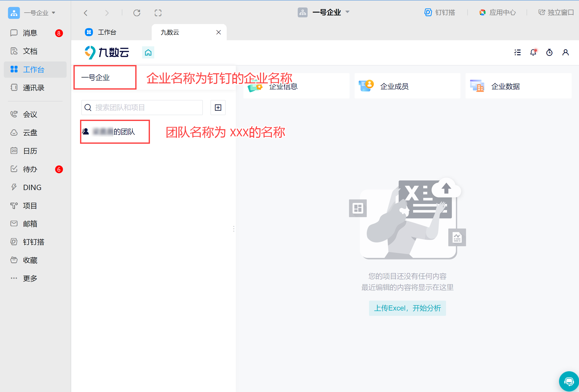The image size is (579, 392).
Task: Refresh the current page
Action: (x=137, y=13)
